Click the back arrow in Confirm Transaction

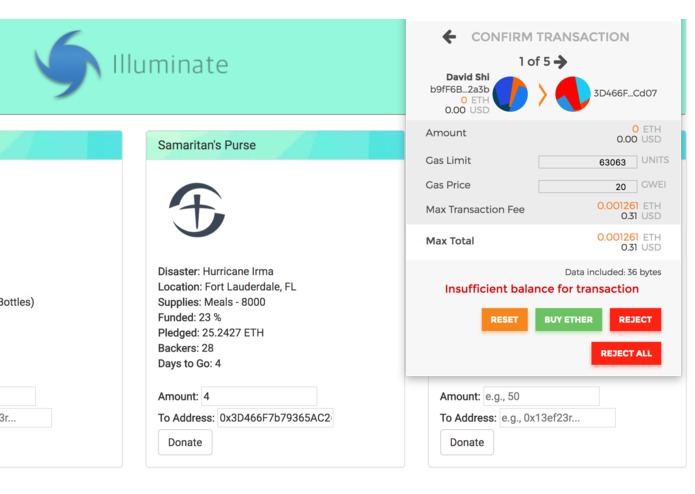[449, 37]
